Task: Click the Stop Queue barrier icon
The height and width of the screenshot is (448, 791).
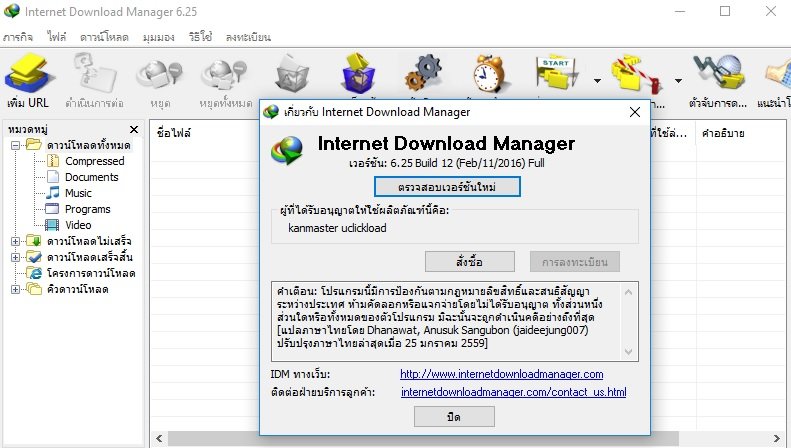Action: tap(637, 75)
